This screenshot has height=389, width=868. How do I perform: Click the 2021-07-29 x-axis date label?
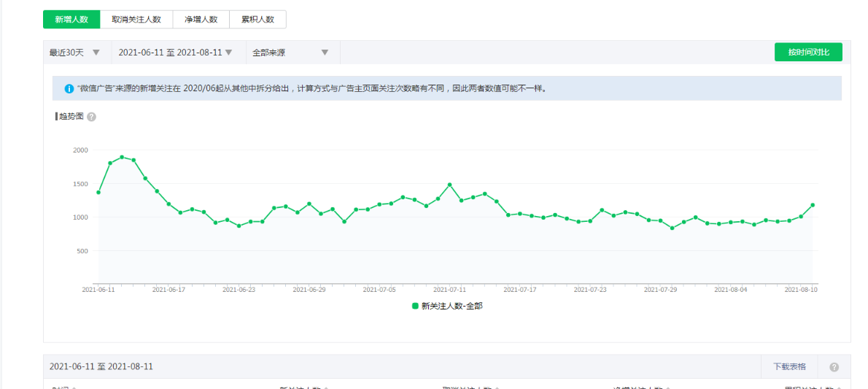click(x=660, y=290)
